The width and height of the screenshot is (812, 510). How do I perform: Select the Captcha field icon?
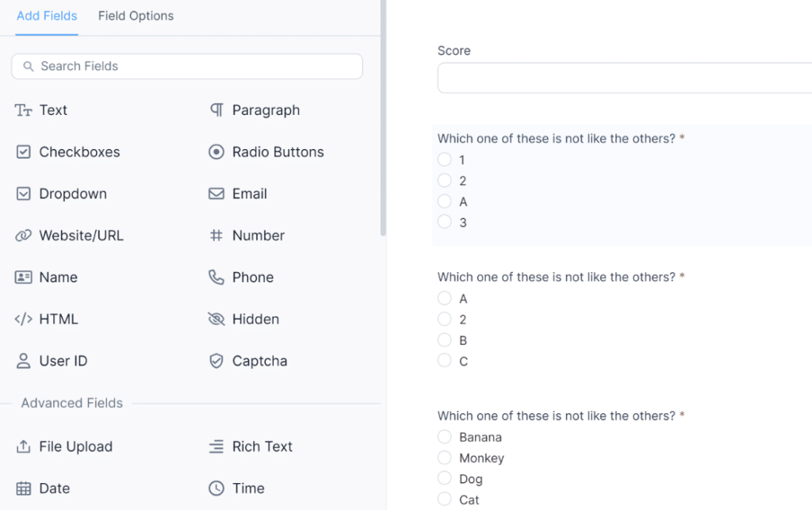pos(216,361)
